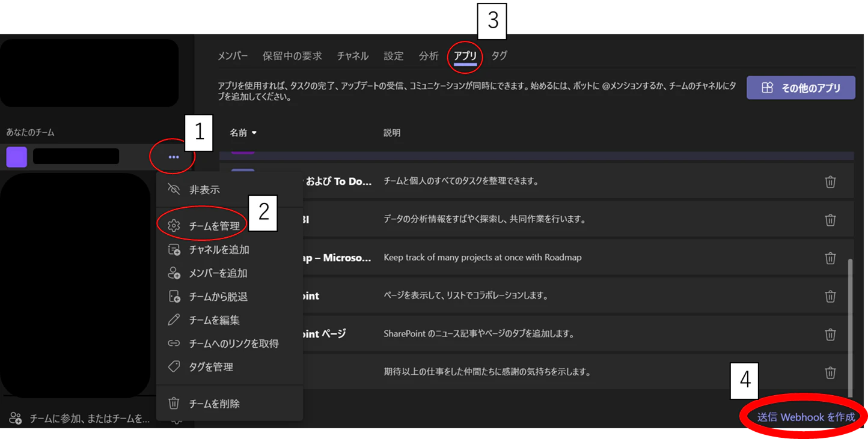Click the その他のアプリ button
This screenshot has height=439, width=868.
point(801,88)
